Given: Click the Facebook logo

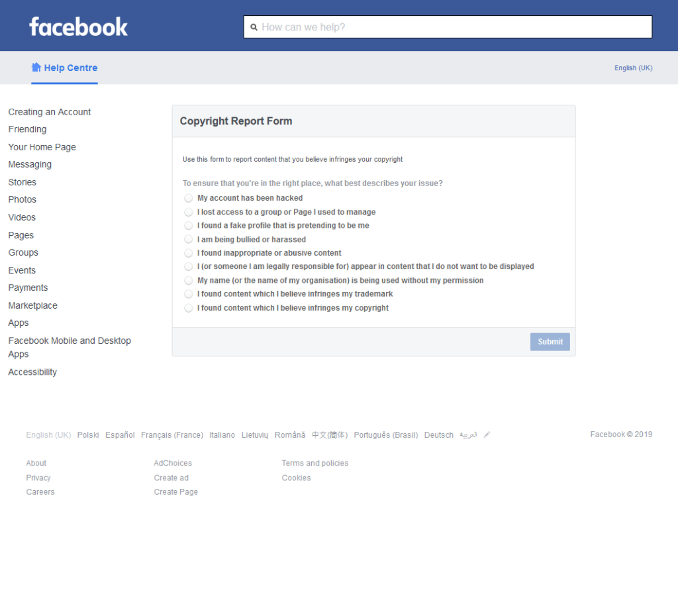Looking at the screenshot, I should pos(78,26).
